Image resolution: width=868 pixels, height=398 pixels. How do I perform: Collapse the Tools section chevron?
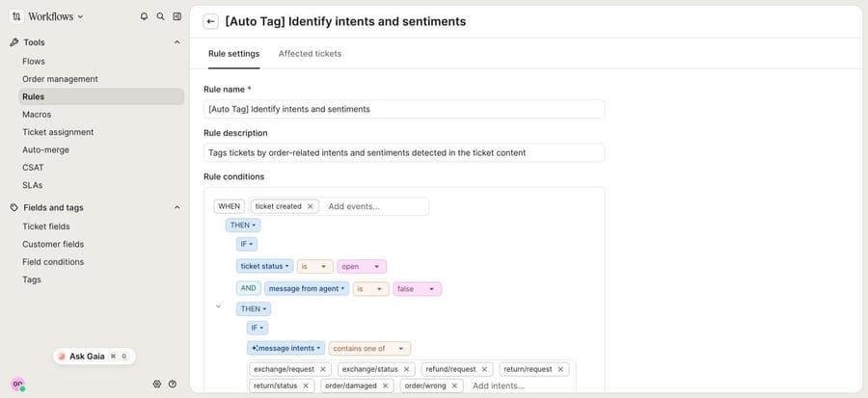pos(177,42)
